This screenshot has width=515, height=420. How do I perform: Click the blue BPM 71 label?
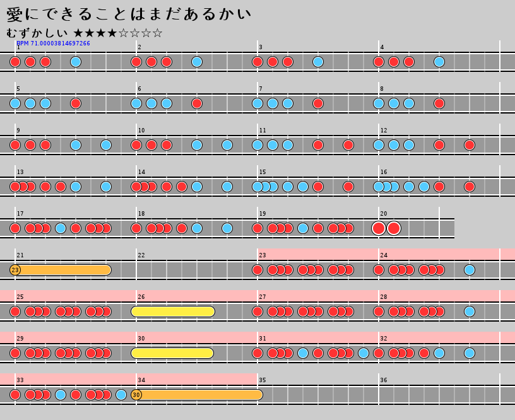pyautogui.click(x=54, y=44)
